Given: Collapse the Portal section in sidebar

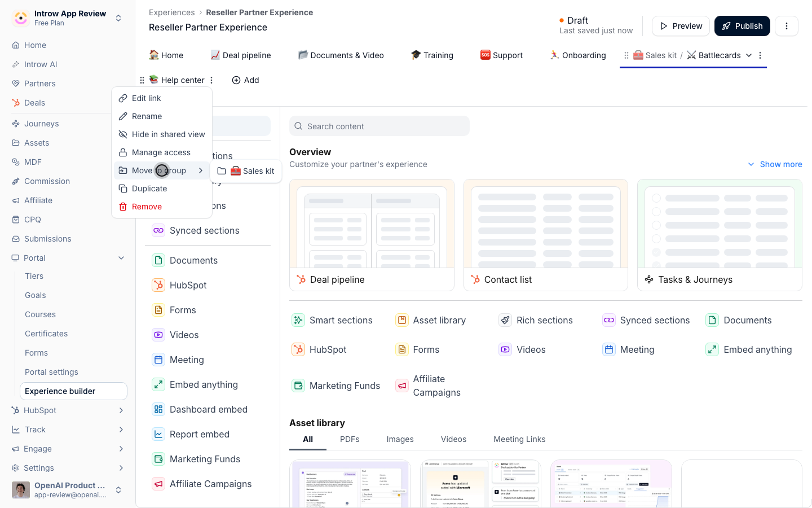Looking at the screenshot, I should (121, 258).
